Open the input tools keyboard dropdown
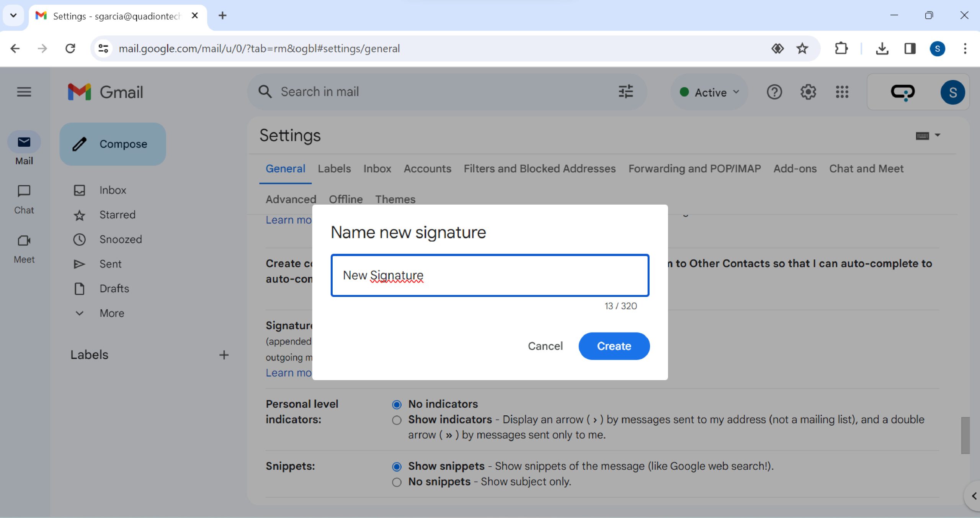 pos(937,135)
